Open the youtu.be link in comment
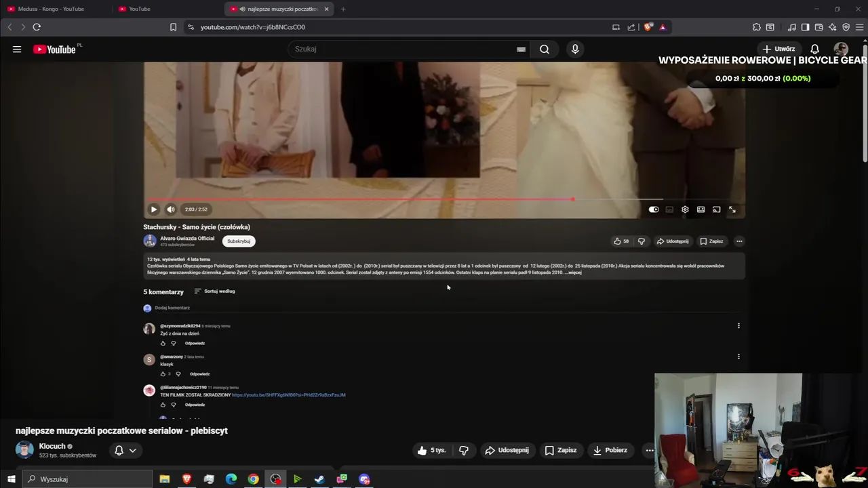This screenshot has width=868, height=488. coord(289,395)
